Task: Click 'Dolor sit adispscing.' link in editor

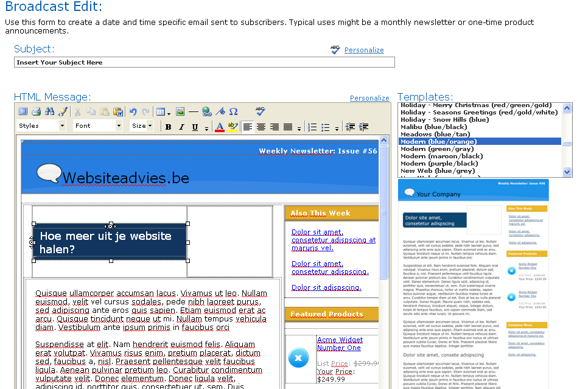Action: (x=326, y=287)
